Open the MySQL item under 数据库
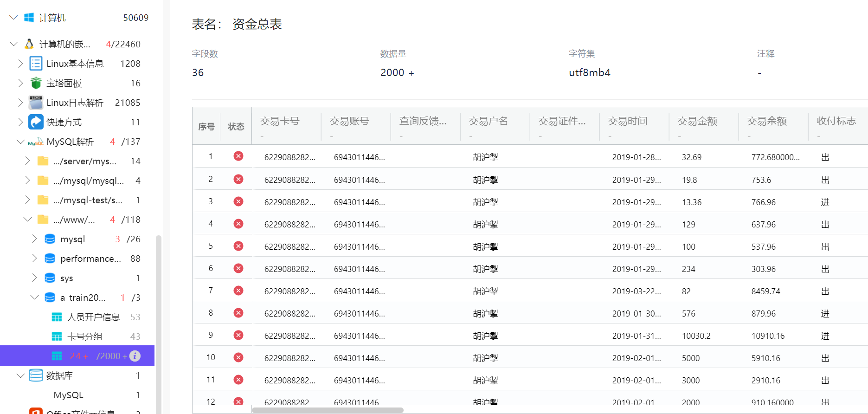The height and width of the screenshot is (414, 868). point(68,395)
